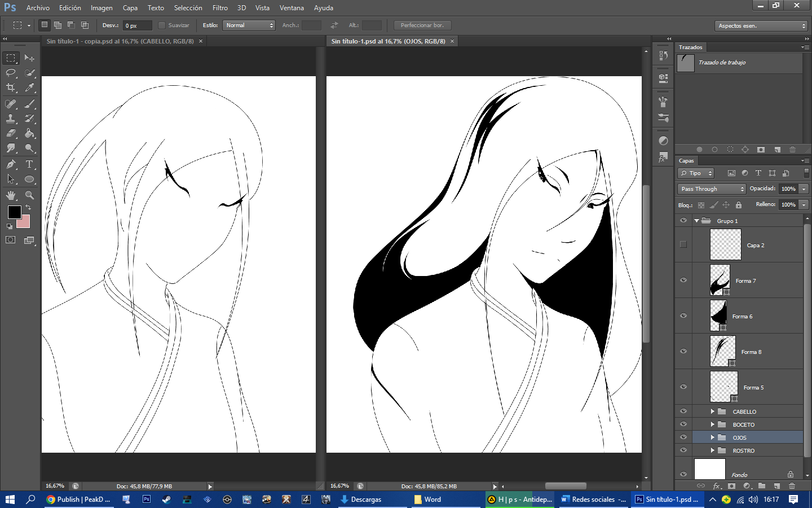Select the Brush tool
The image size is (812, 508).
tap(29, 104)
